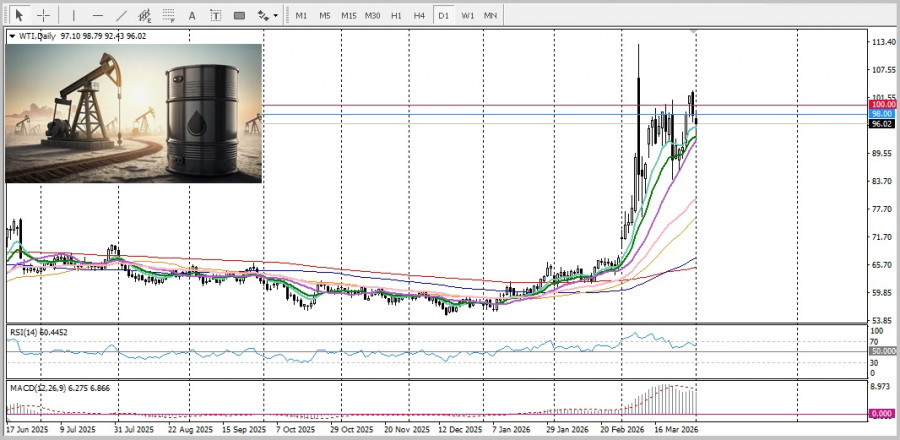Click the red 100.00 price level label
Viewport: 900px width, 440px height.
pos(881,104)
